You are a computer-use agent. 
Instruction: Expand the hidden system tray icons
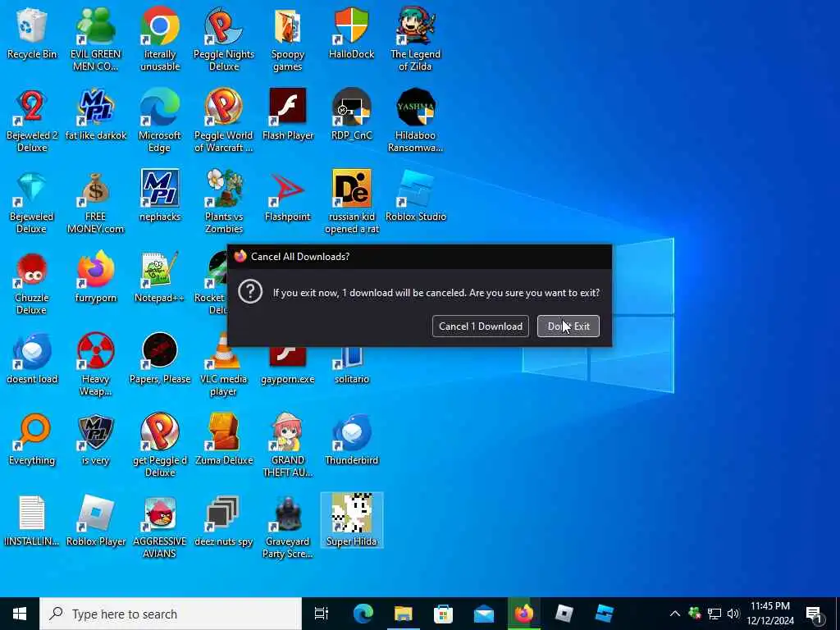click(x=675, y=614)
